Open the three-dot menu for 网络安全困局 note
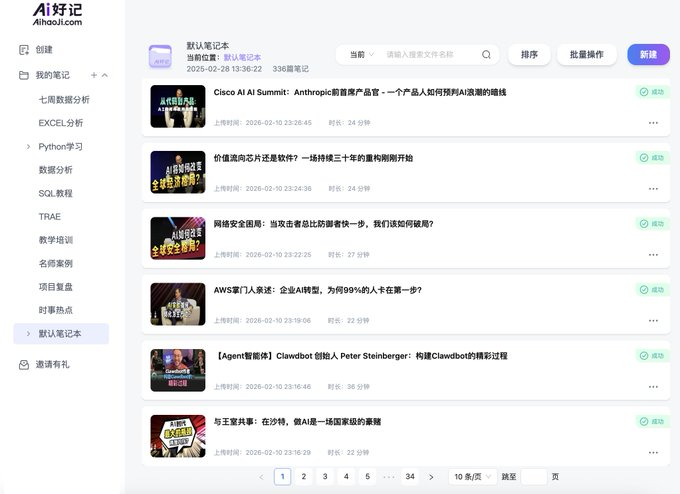The height and width of the screenshot is (494, 680). coord(653,255)
